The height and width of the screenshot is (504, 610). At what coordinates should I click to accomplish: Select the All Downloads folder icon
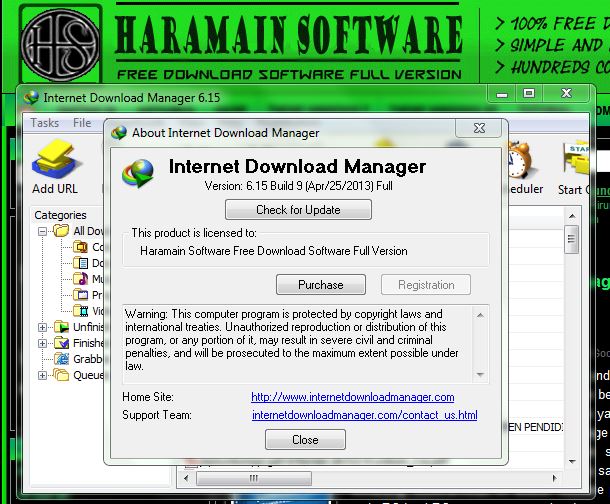coord(61,231)
